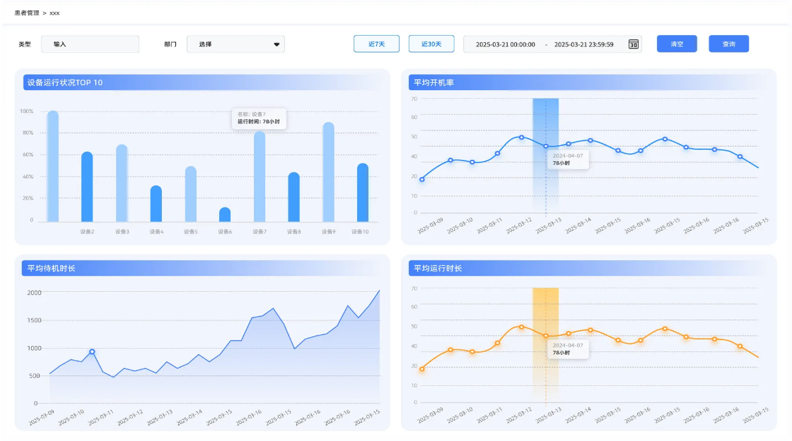Select first data point on orange 平均运行时长 line
Screen dimensions: 792x441
pyautogui.click(x=422, y=369)
